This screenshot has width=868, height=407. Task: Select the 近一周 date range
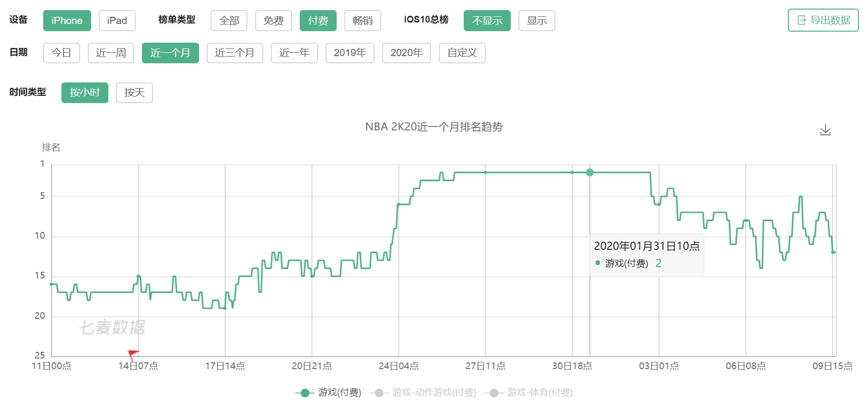[111, 53]
